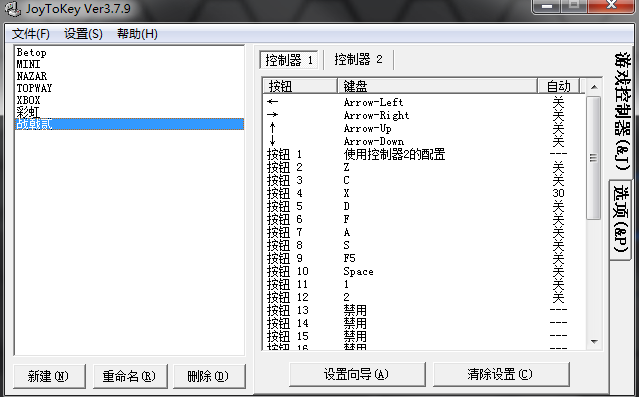This screenshot has height=397, width=639.
Task: Click the Arrow-Up key assignment
Action: pos(368,128)
